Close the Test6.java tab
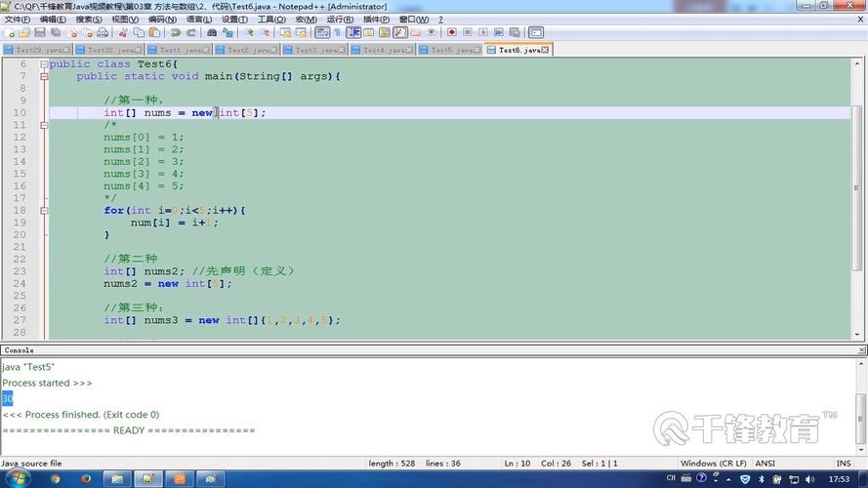Viewport: 868px width, 488px height. [545, 50]
